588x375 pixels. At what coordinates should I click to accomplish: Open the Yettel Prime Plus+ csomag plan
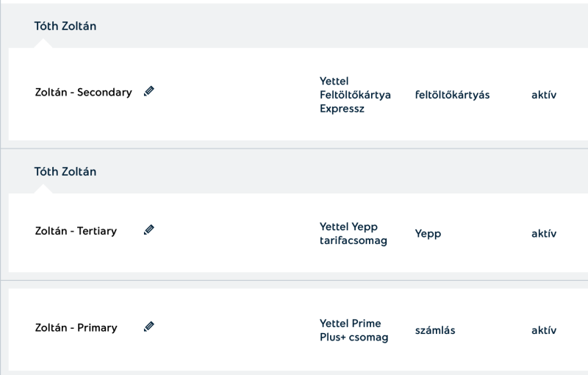point(354,330)
